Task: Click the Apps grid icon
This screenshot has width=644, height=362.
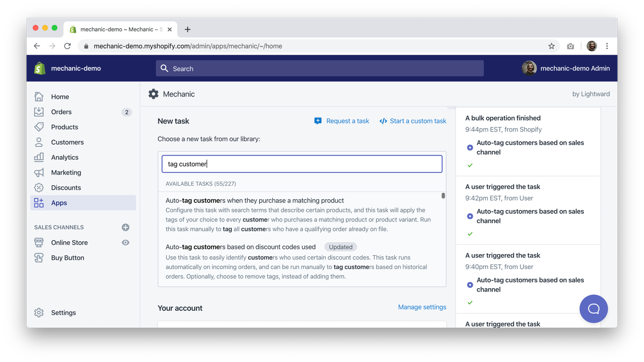Action: (x=39, y=203)
